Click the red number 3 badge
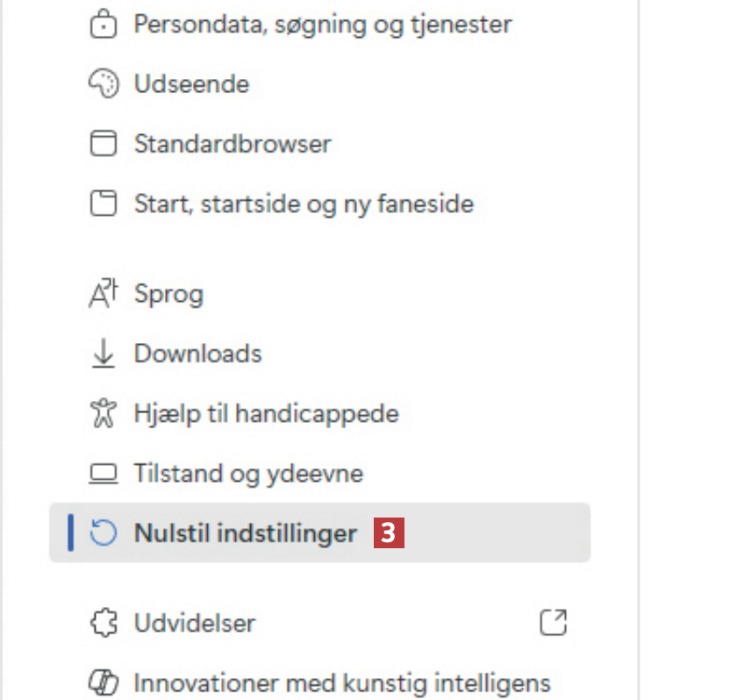This screenshot has width=737, height=700. pos(390,532)
